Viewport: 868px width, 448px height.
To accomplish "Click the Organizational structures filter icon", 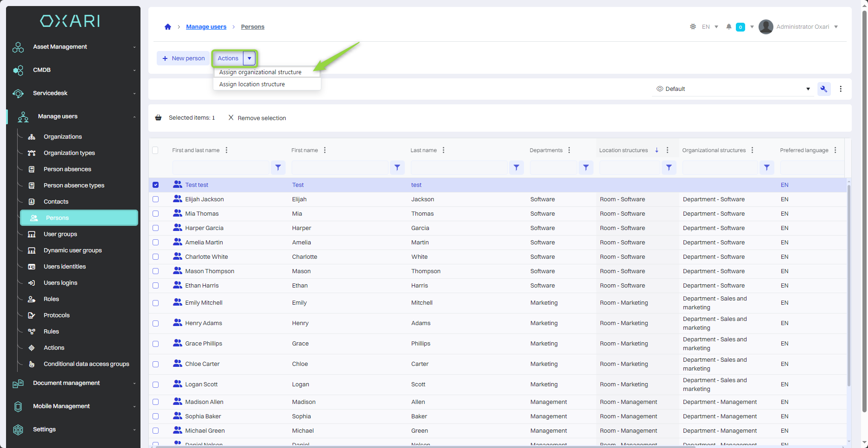I will [767, 168].
